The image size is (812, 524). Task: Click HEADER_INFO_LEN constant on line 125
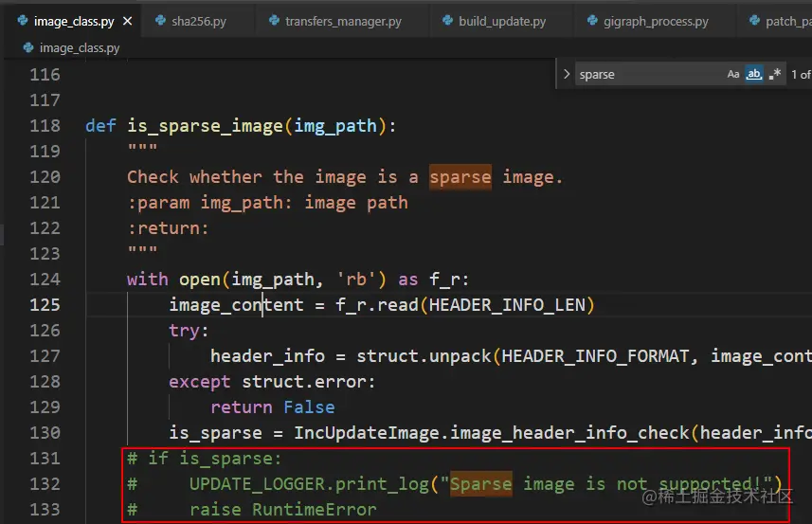coord(507,305)
